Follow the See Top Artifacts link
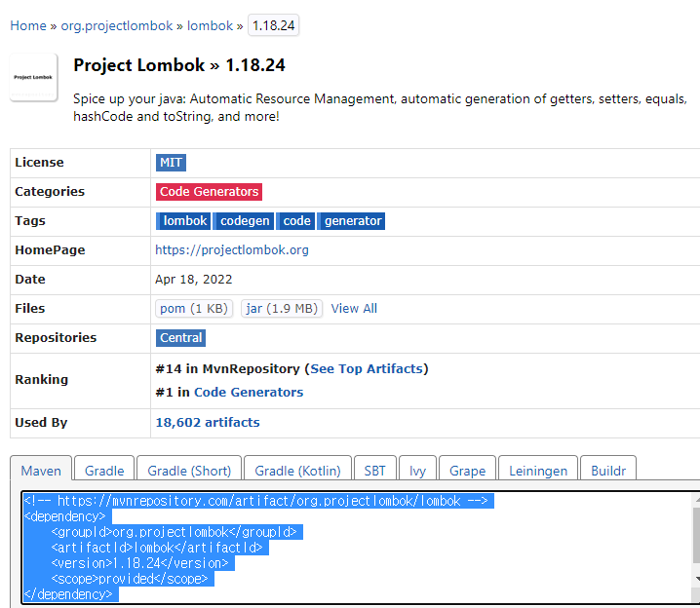700x608 pixels. 367,369
